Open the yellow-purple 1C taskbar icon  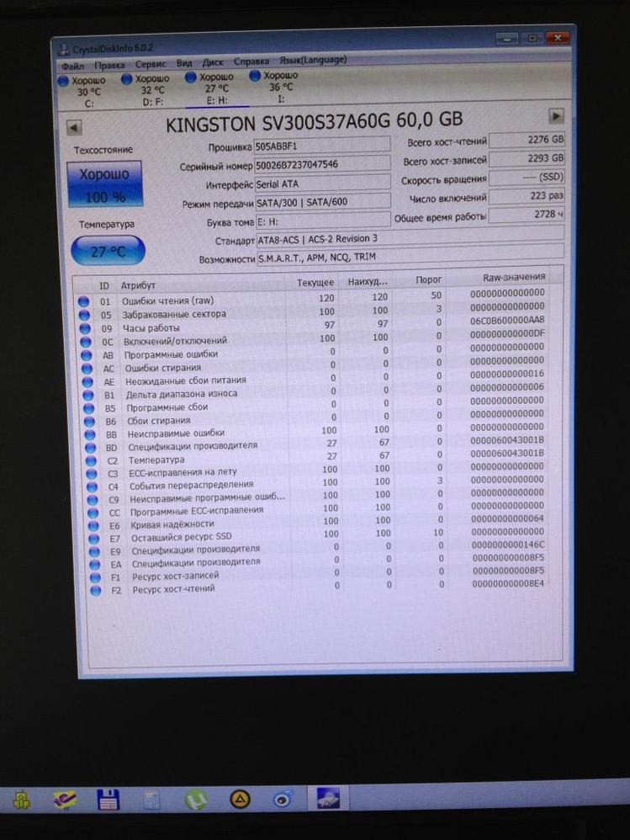pyautogui.click(x=65, y=800)
